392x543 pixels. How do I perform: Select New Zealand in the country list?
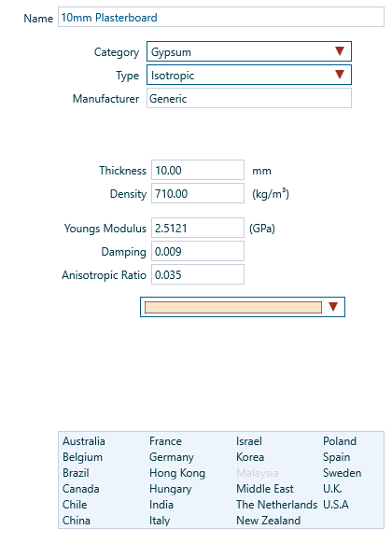click(x=269, y=521)
